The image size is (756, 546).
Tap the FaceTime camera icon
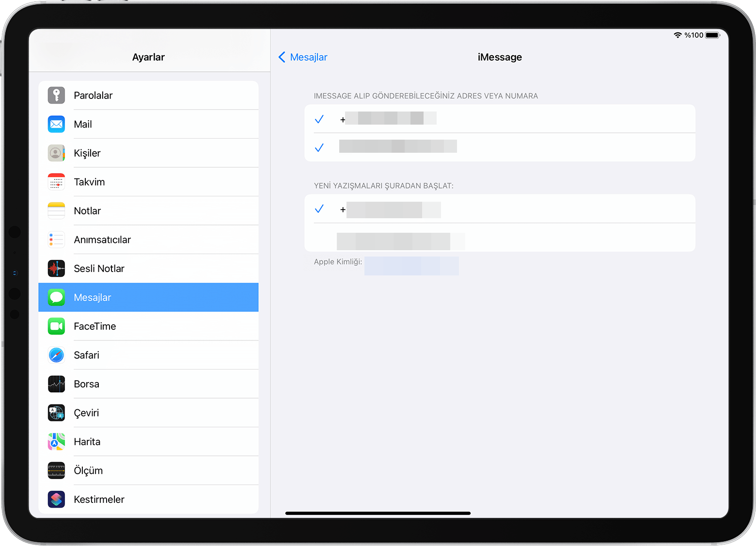coord(56,326)
